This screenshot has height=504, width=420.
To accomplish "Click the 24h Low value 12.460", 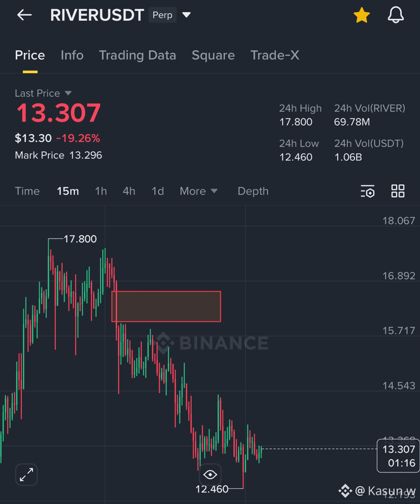I will pos(296,157).
